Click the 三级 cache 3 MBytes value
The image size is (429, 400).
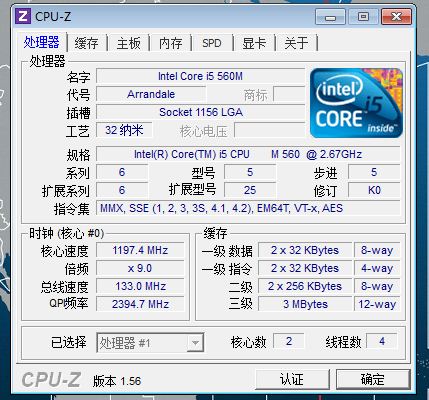pos(305,304)
